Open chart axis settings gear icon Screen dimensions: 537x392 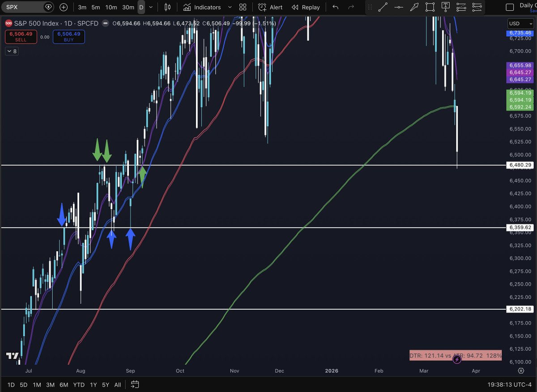521,371
